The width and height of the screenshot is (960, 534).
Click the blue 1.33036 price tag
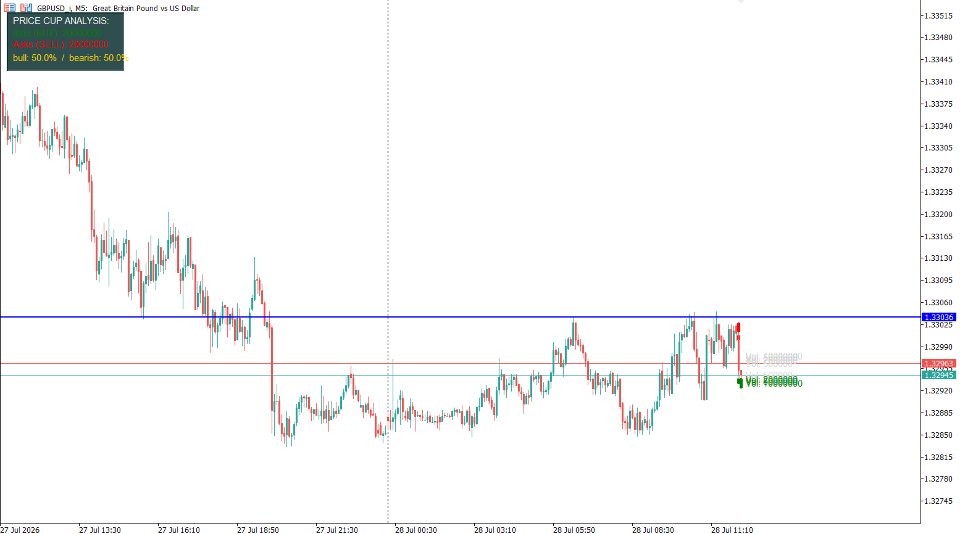click(x=939, y=317)
